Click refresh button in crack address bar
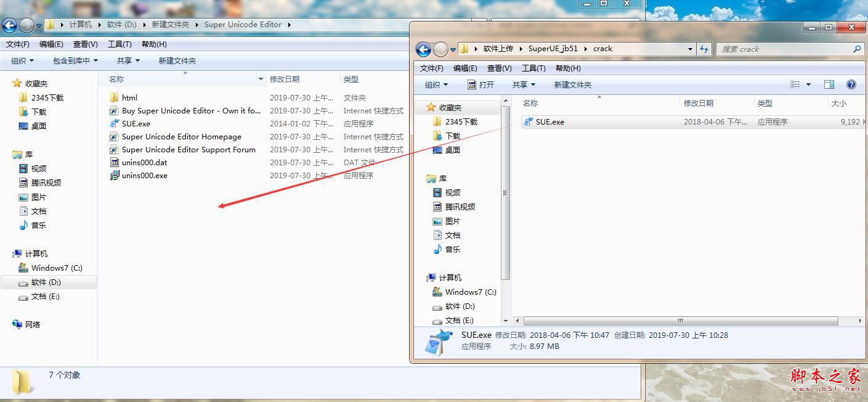 (x=705, y=49)
